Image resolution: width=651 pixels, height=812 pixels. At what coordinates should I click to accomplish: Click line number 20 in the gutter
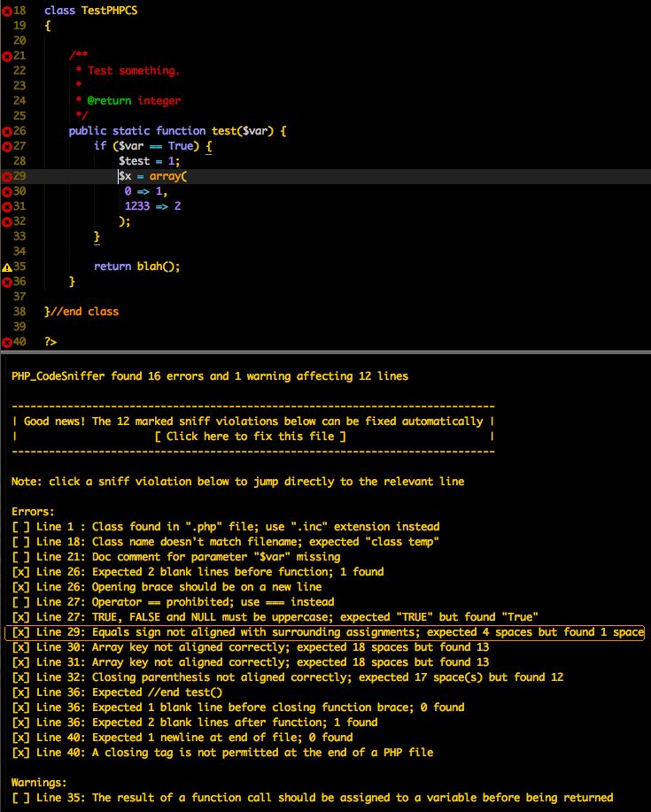click(19, 41)
